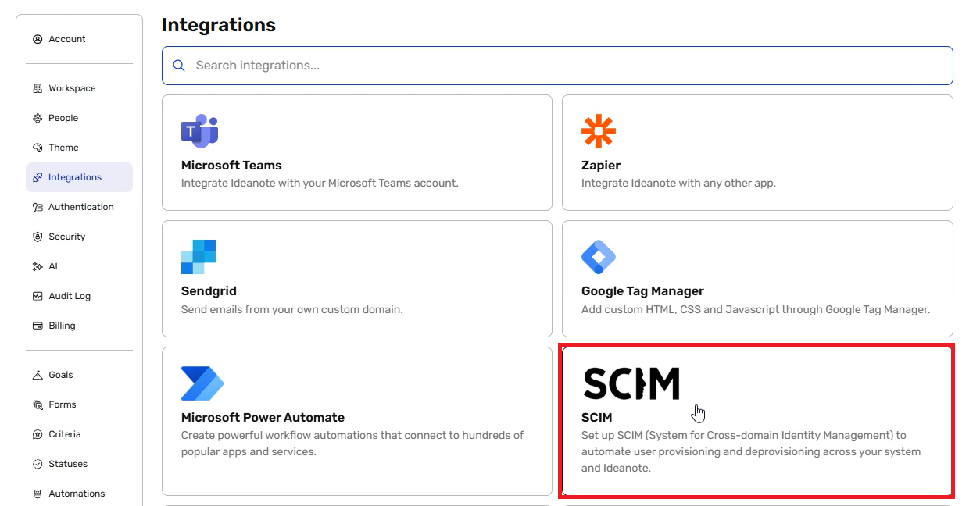The width and height of the screenshot is (980, 506).
Task: Go to Workspace settings
Action: (79, 88)
